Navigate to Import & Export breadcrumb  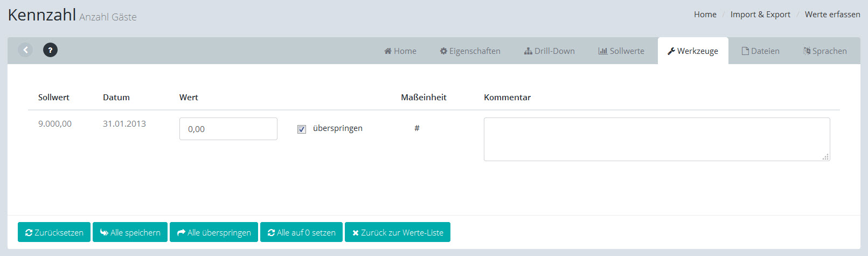[x=760, y=15]
